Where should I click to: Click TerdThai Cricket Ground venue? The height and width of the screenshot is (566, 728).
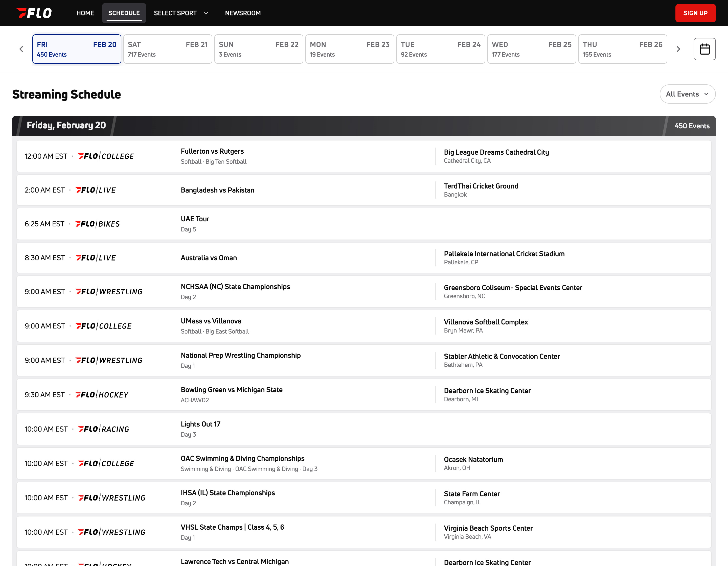(481, 186)
